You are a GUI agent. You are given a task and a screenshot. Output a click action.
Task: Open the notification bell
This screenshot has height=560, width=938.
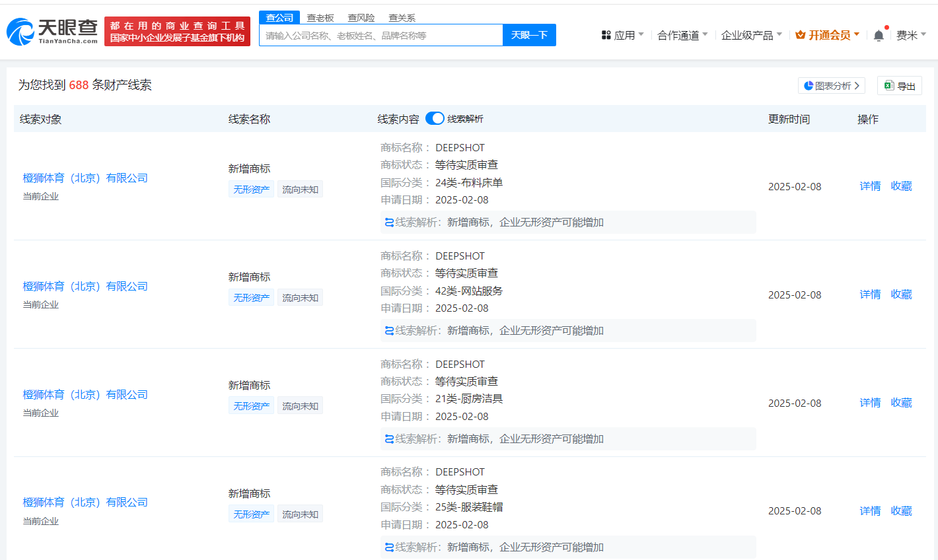(878, 36)
